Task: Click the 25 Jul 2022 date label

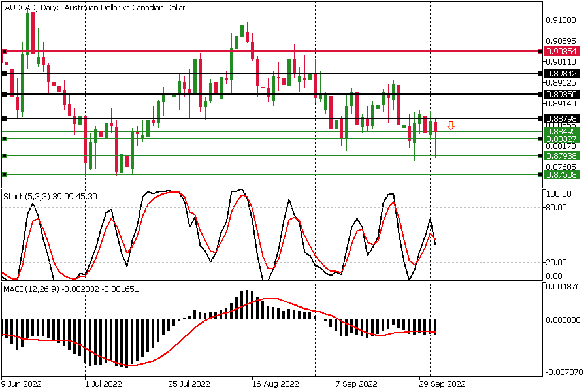Action: pos(189,384)
